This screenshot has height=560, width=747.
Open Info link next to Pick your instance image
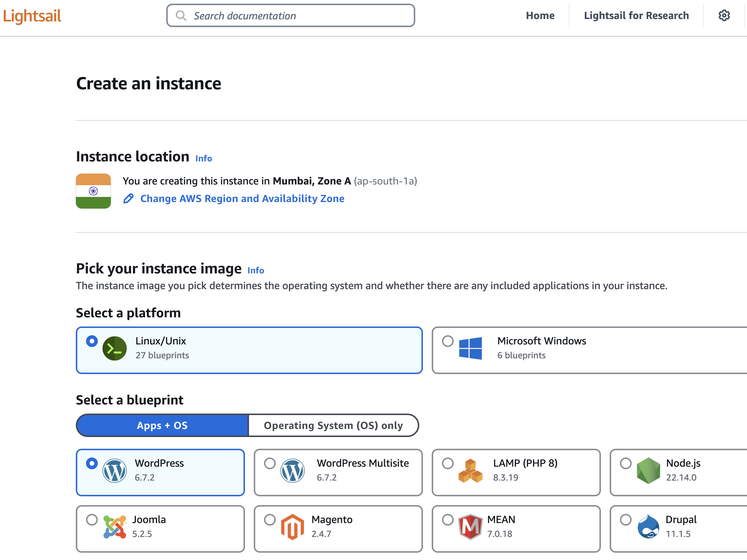(x=256, y=270)
